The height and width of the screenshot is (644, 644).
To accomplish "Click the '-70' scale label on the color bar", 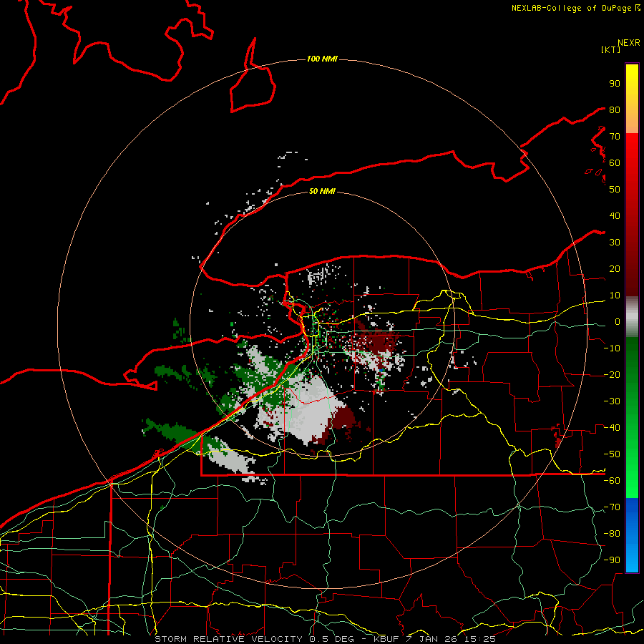I will 612,507.
